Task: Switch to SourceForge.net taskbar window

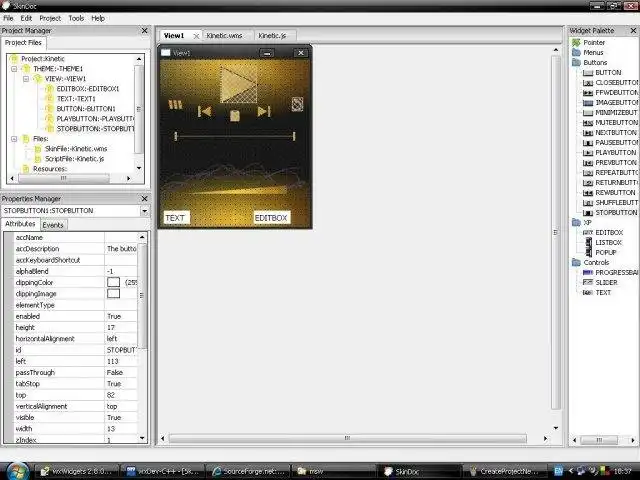Action: pos(248,471)
